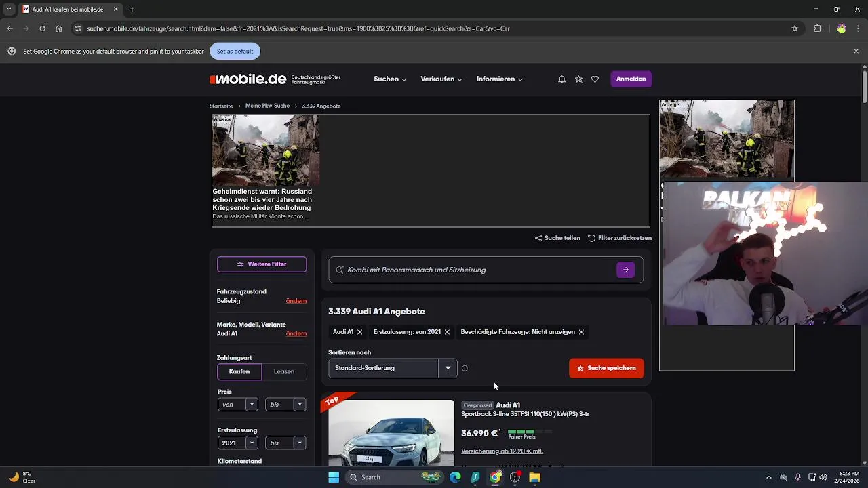Remove the Beschädigte Fahrzeuge filter chip

coord(581,332)
